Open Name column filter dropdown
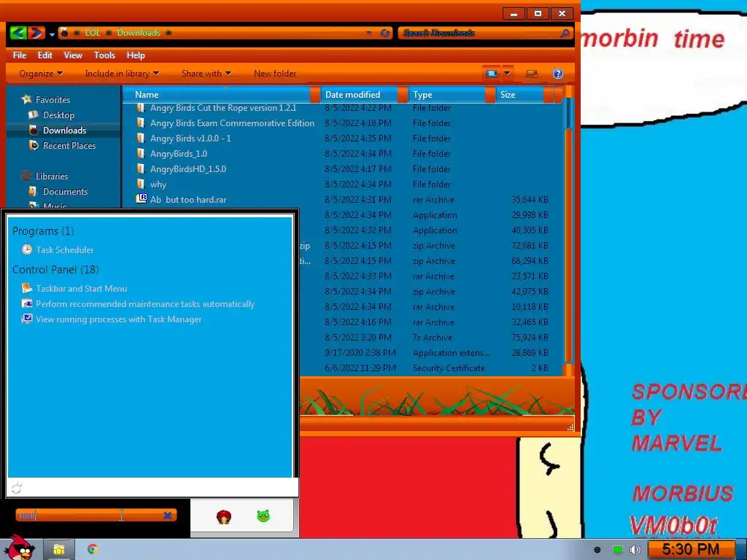The width and height of the screenshot is (747, 560). coord(315,94)
